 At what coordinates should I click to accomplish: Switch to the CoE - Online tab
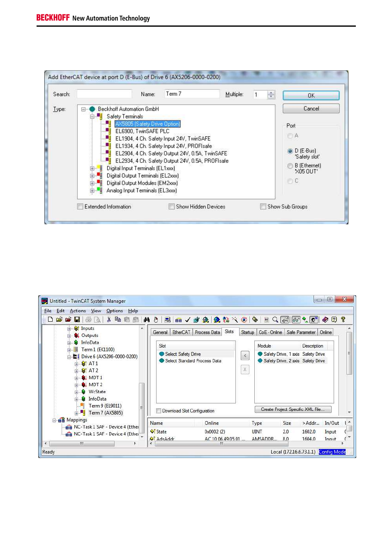270,332
